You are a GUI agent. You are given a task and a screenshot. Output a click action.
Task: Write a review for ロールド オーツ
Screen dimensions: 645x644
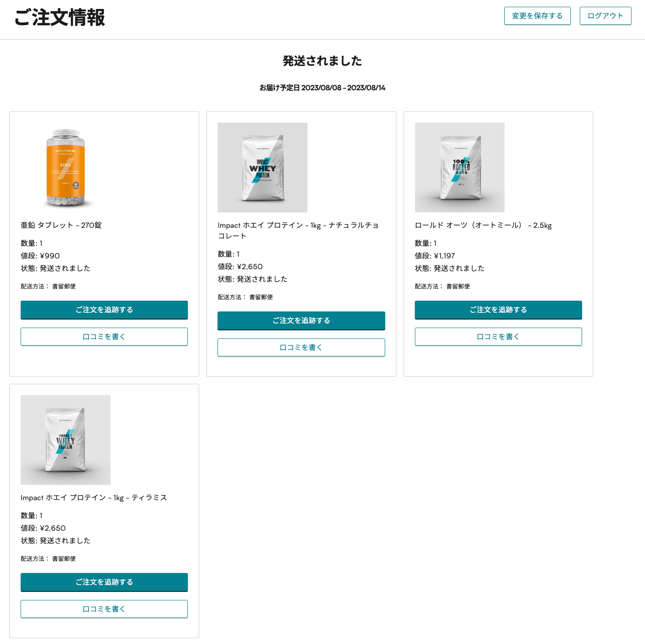[x=498, y=337]
